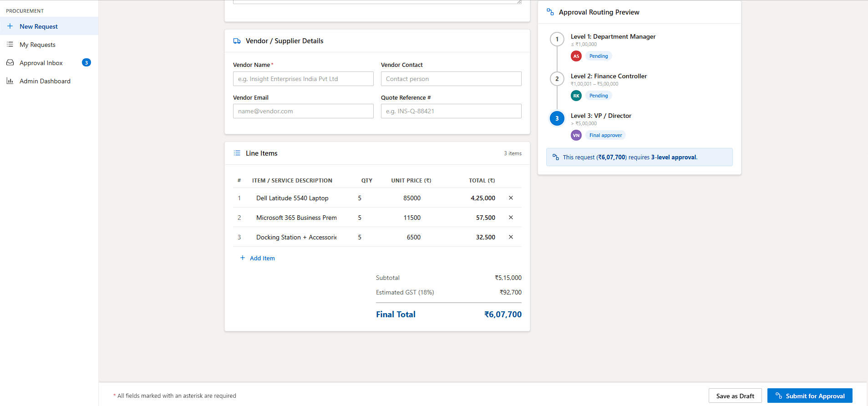Click Submit for Approval
This screenshot has width=868, height=406.
810,396
